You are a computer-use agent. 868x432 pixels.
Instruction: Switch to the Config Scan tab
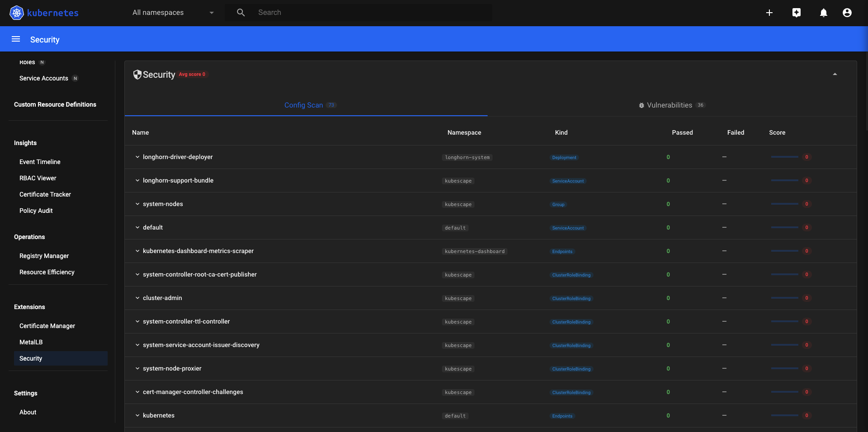[306, 105]
